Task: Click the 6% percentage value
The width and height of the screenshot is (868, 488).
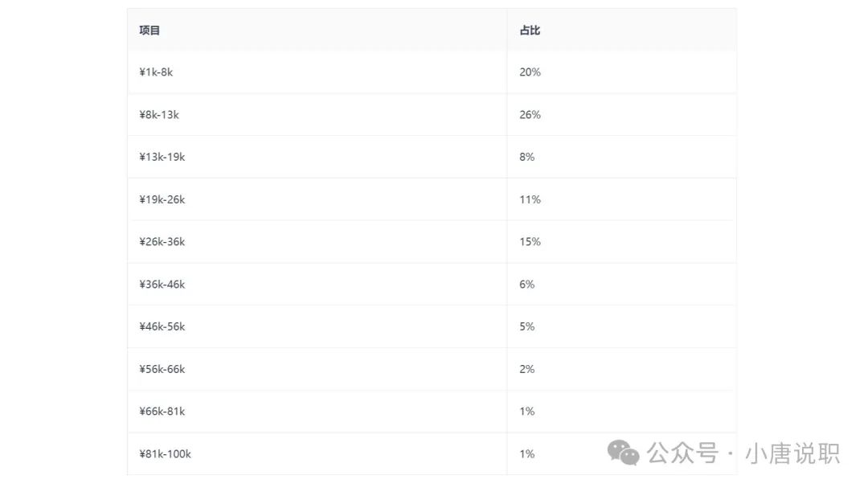Action: click(527, 284)
